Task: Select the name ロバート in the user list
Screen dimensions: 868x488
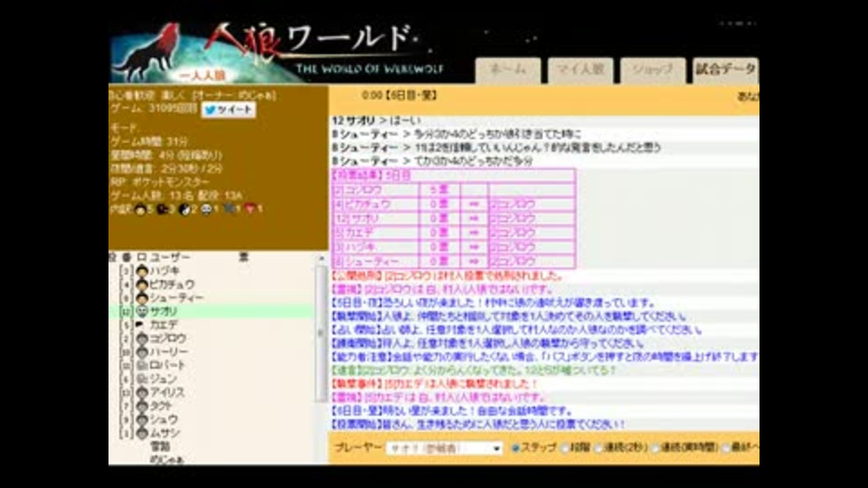Action: coord(168,365)
